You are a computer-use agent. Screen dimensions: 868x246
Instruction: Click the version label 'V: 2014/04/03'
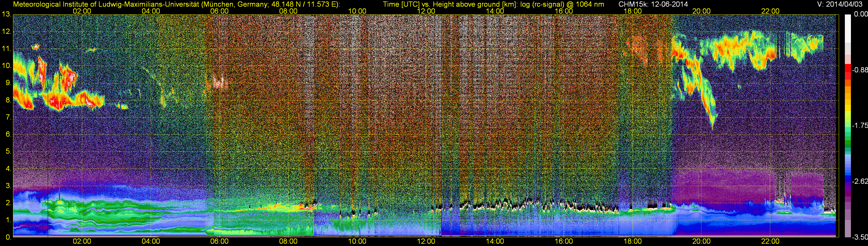tap(840, 4)
